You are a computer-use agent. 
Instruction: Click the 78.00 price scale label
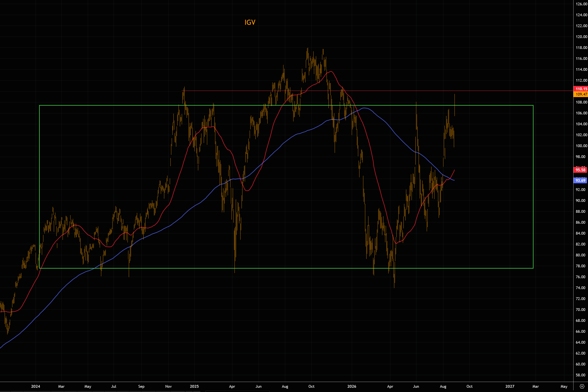click(x=581, y=266)
